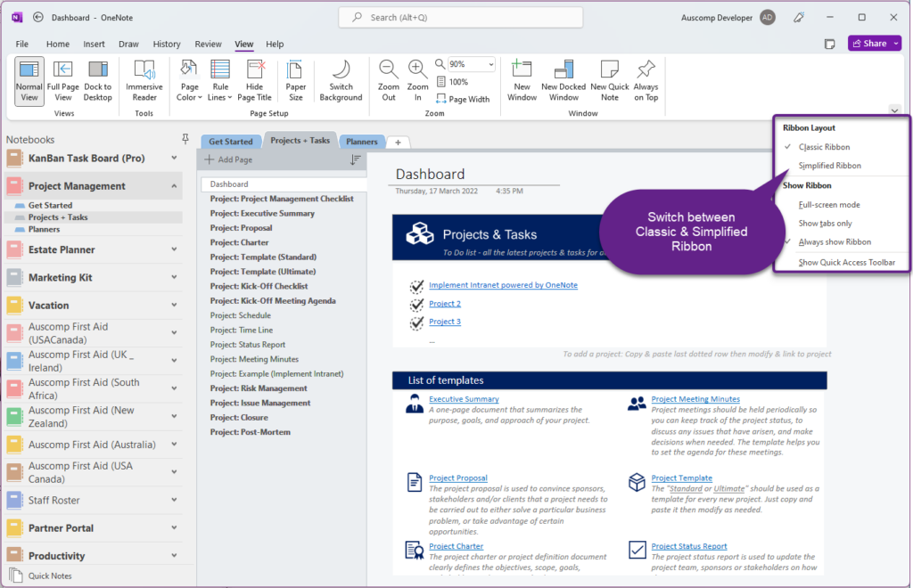Toggle Always show Ribbon off
Viewport: 913px width, 588px height.
(833, 241)
